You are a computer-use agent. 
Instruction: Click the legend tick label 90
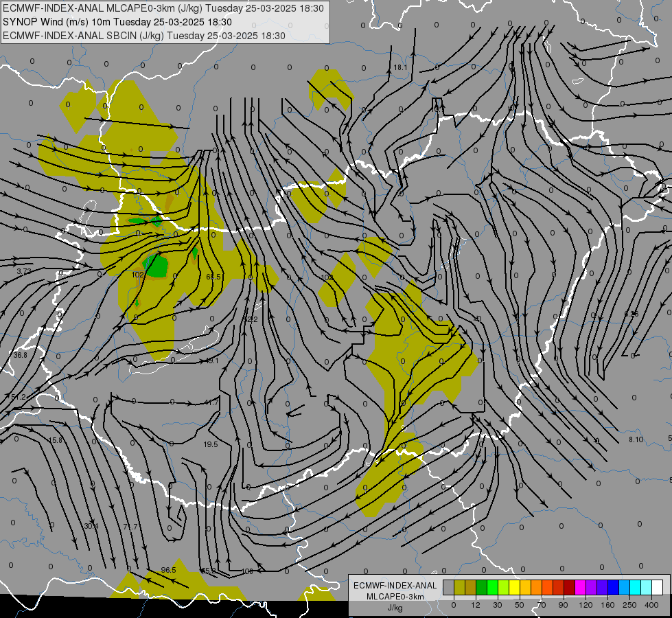point(563,605)
